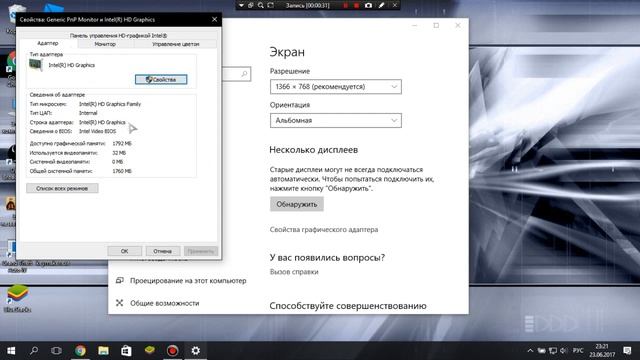
Task: Click the Settings gear on the taskbar
Action: (196, 351)
